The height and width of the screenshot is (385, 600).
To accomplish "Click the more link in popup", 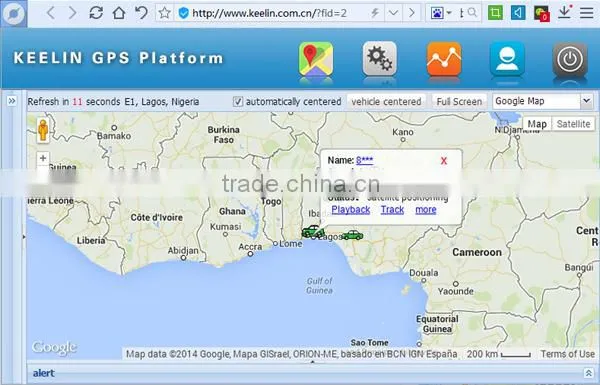I will pyautogui.click(x=426, y=210).
